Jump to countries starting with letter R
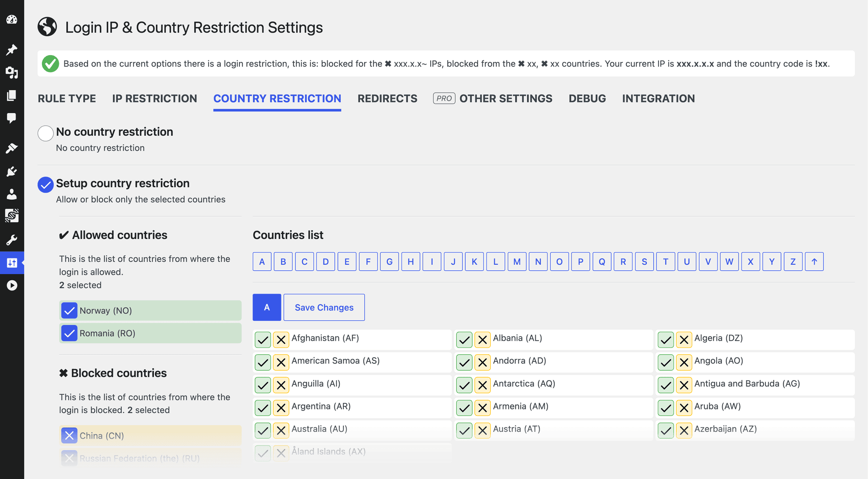Image resolution: width=868 pixels, height=479 pixels. (623, 261)
